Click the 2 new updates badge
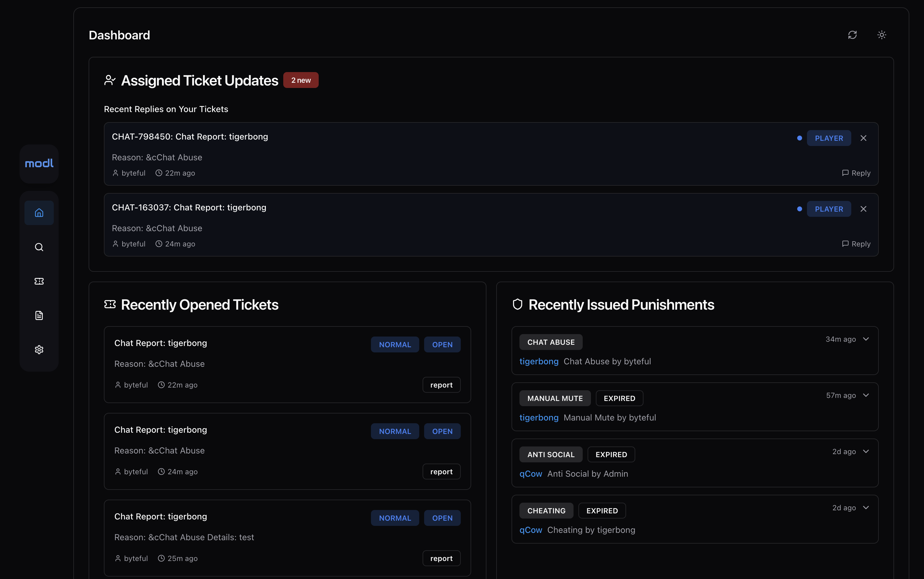This screenshot has height=579, width=924. point(301,80)
